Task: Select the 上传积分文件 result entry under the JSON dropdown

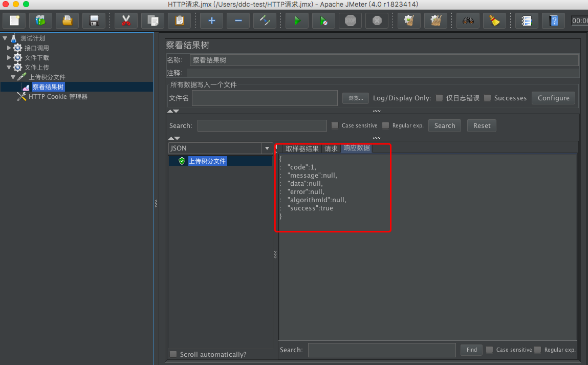Action: pyautogui.click(x=207, y=161)
